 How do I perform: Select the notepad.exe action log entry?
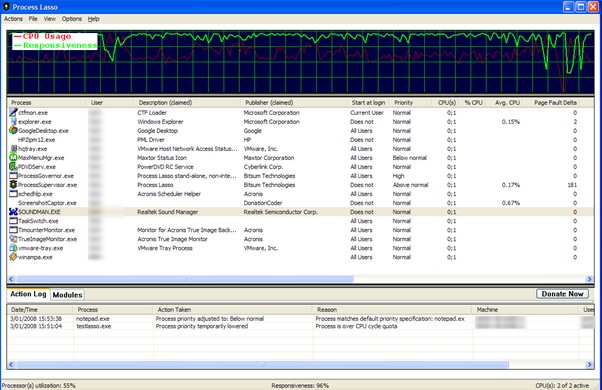[x=300, y=319]
